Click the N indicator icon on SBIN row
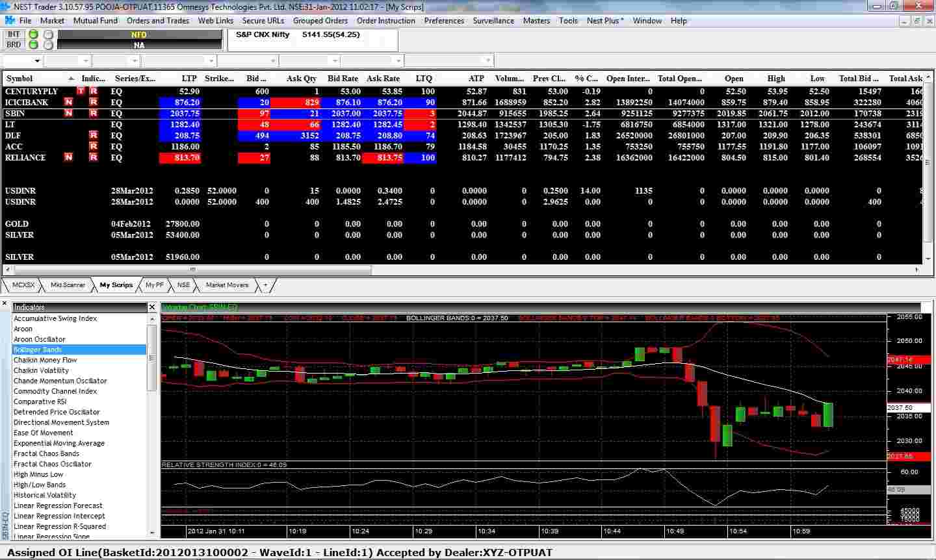 [x=68, y=113]
